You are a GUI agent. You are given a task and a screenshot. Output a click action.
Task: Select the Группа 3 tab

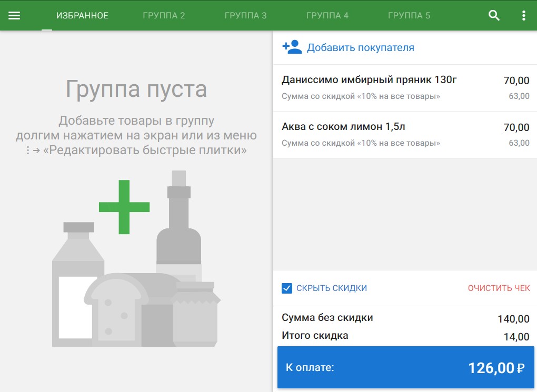[245, 15]
